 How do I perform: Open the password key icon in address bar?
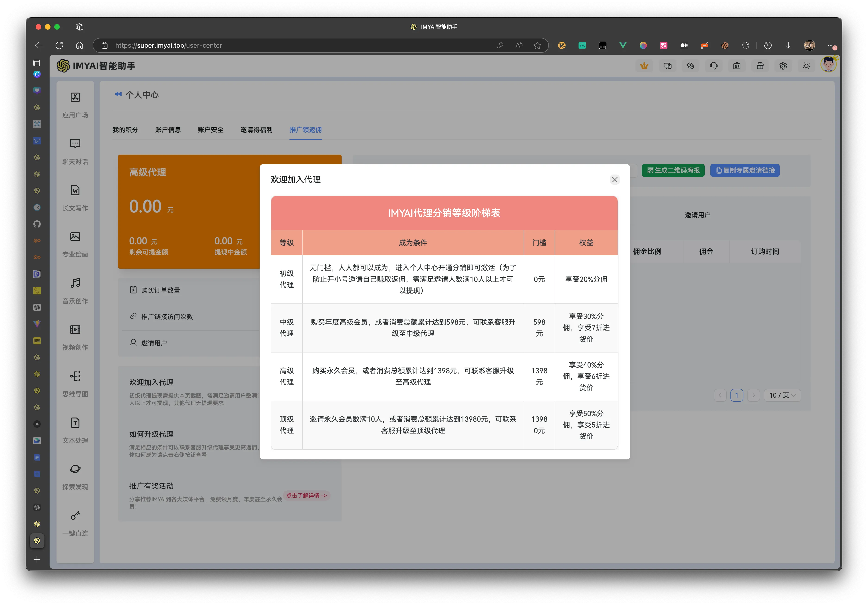pyautogui.click(x=500, y=45)
